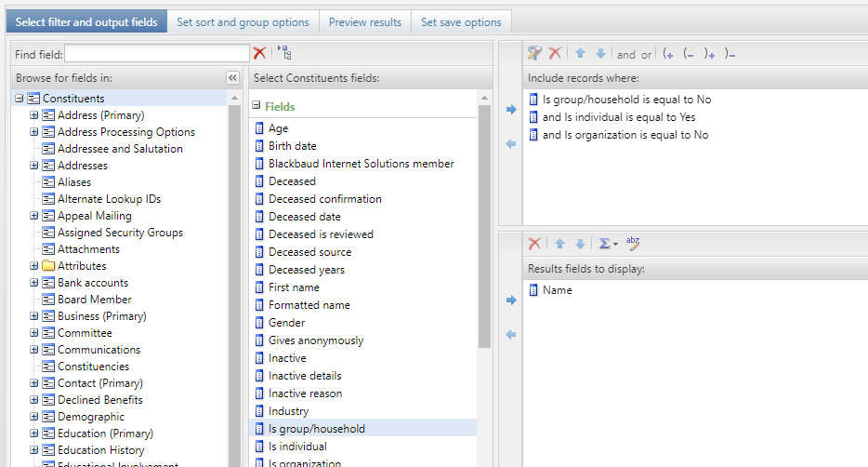This screenshot has height=467, width=868.
Task: Expand the Communications node
Action: coord(34,350)
